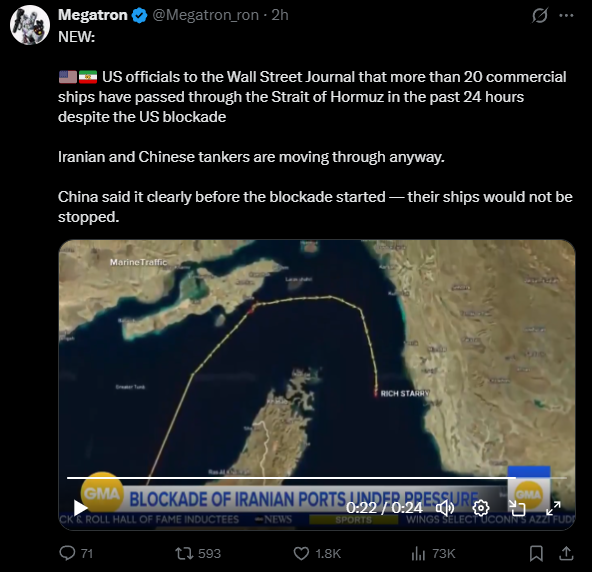Share the post via share icon
592x572 pixels.
(566, 553)
